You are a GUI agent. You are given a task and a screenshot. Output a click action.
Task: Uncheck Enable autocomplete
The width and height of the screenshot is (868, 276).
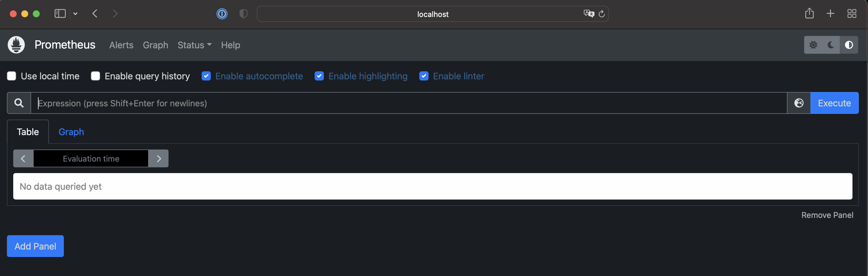click(x=206, y=76)
